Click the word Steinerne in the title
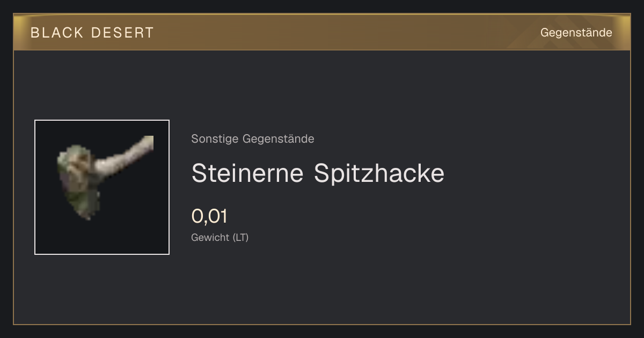The height and width of the screenshot is (338, 644). click(247, 173)
